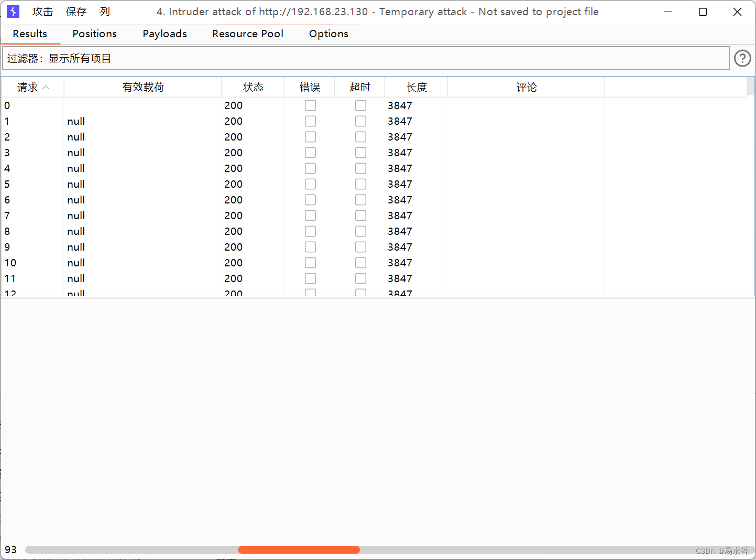
Task: Click length 3847 in request 8 row
Action: 400,231
